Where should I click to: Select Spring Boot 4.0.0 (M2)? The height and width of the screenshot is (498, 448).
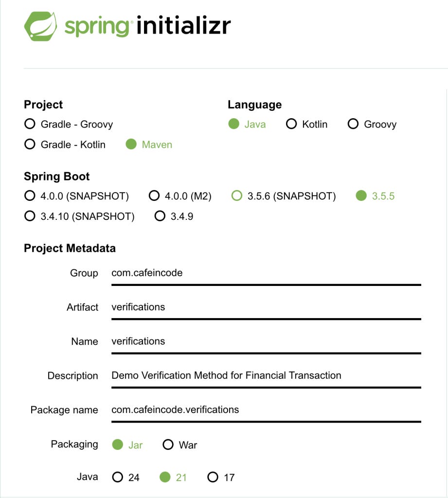coord(180,196)
